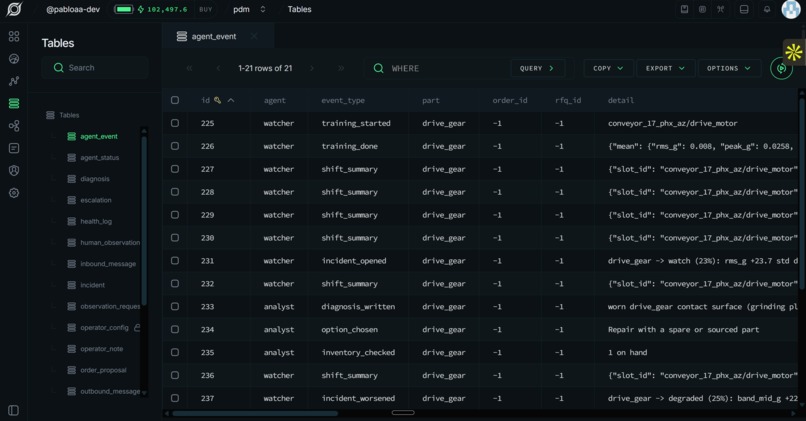The width and height of the screenshot is (806, 421).
Task: Check the row checkbox for id 237
Action: 175,398
